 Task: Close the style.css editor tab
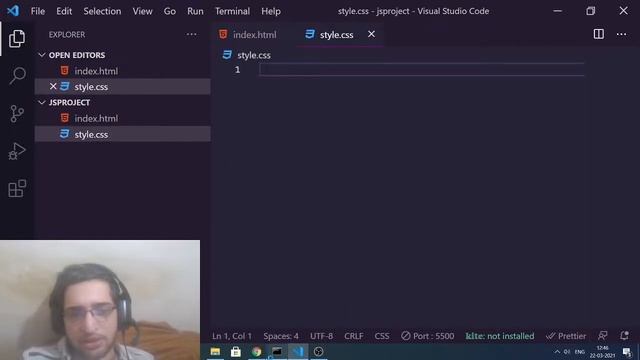(371, 34)
